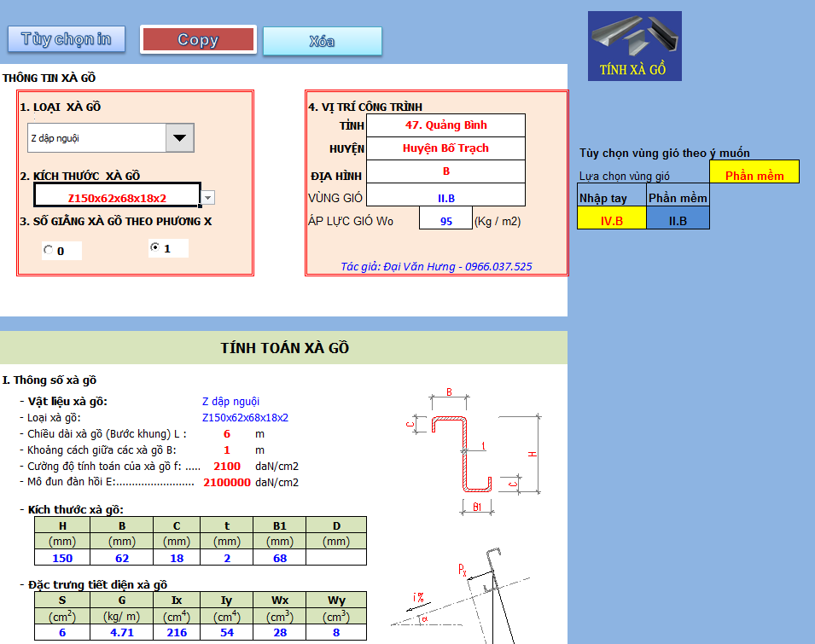The image size is (815, 644).
Task: Click the TÍNH TOÁN XÀ GỒ heading
Action: pos(284,348)
